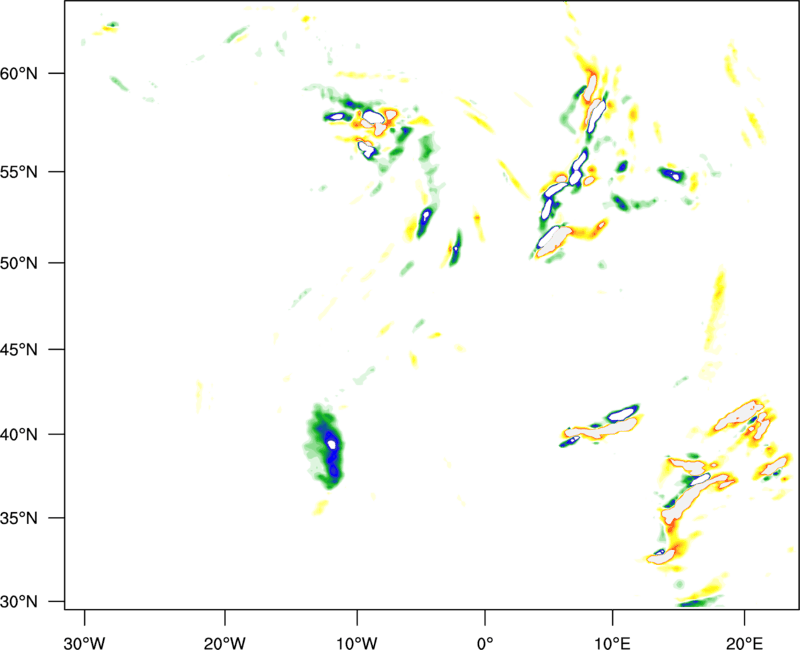Click the 20°W longitude label
Screen dimensions: 800x650
[224, 643]
